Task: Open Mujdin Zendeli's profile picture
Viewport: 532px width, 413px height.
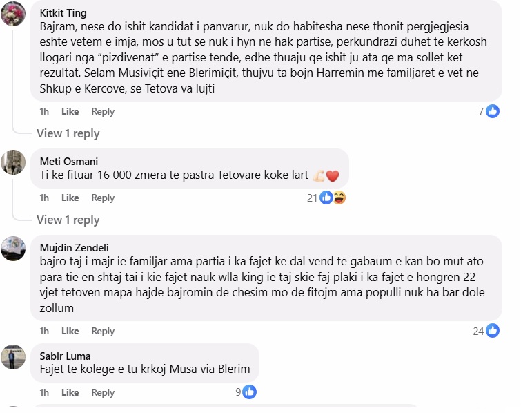Action: click(x=14, y=248)
